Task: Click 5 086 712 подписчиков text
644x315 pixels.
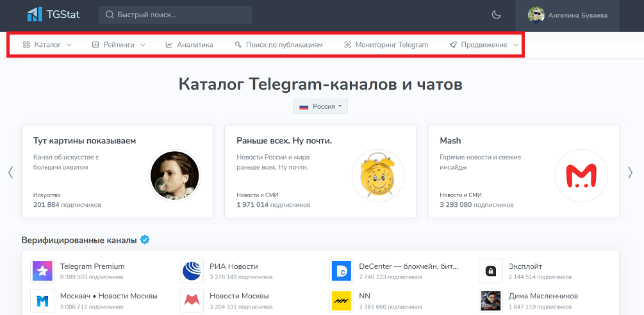Action: point(92,307)
